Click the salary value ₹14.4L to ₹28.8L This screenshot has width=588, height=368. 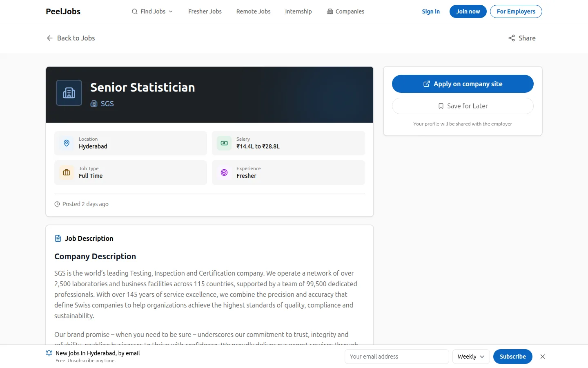coord(258,146)
